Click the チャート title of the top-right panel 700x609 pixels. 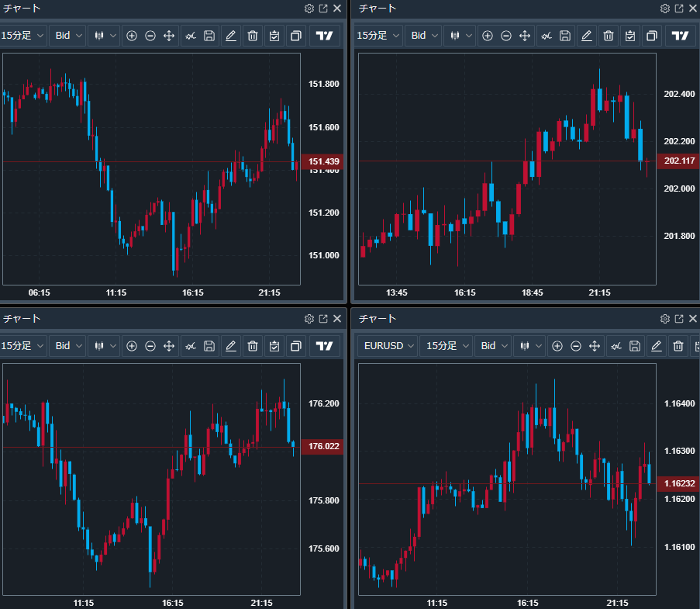click(378, 9)
